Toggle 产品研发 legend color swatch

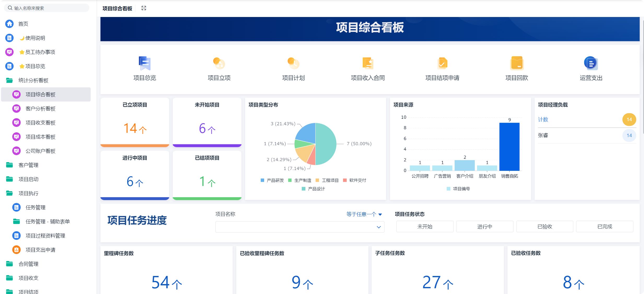pyautogui.click(x=262, y=180)
